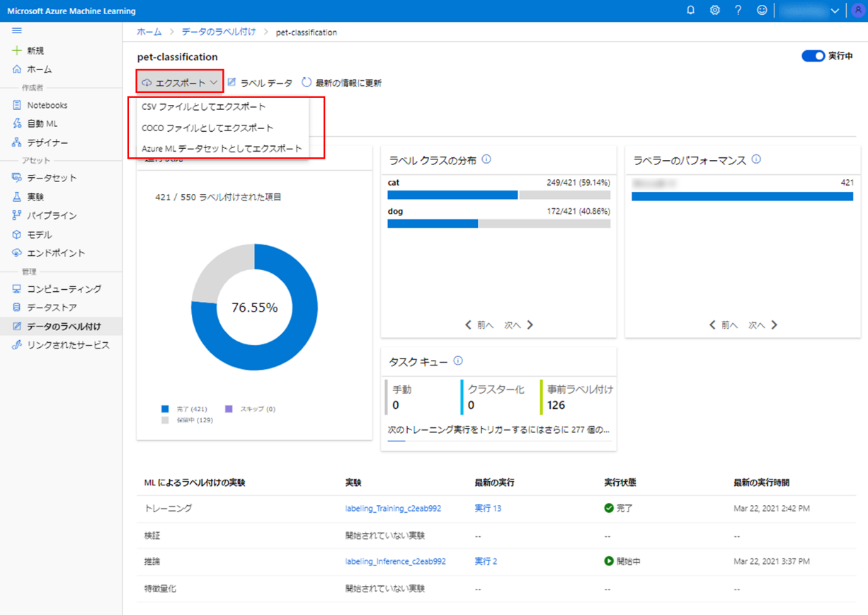Screen dimensions: 868x615
Task: Expand the account directory dropdown arrow
Action: [x=835, y=11]
